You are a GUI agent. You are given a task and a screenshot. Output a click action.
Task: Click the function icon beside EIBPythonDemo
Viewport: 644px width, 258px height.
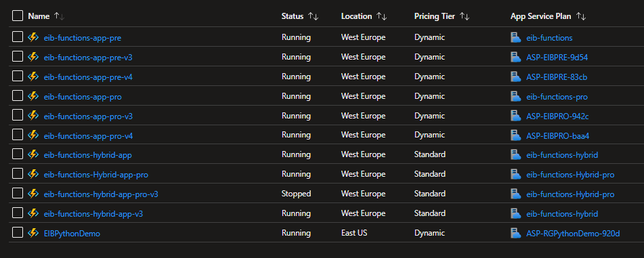click(x=33, y=234)
